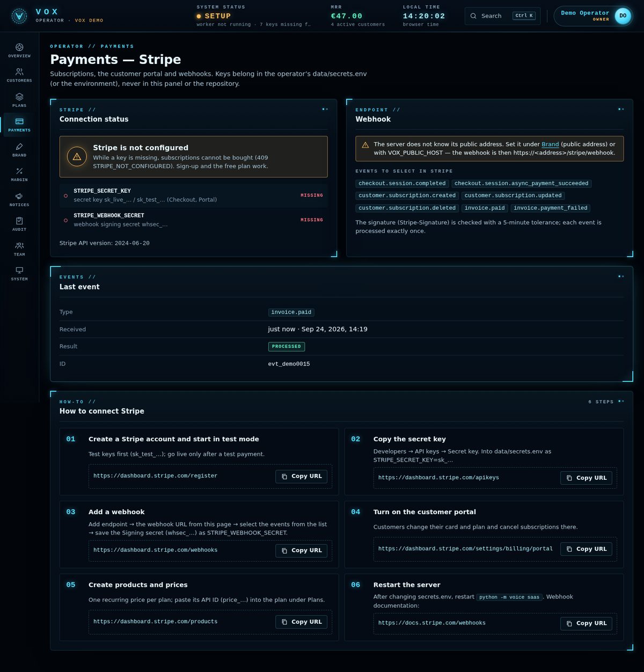Open the Team sidebar section
The height and width of the screenshot is (672, 644).
[19, 249]
